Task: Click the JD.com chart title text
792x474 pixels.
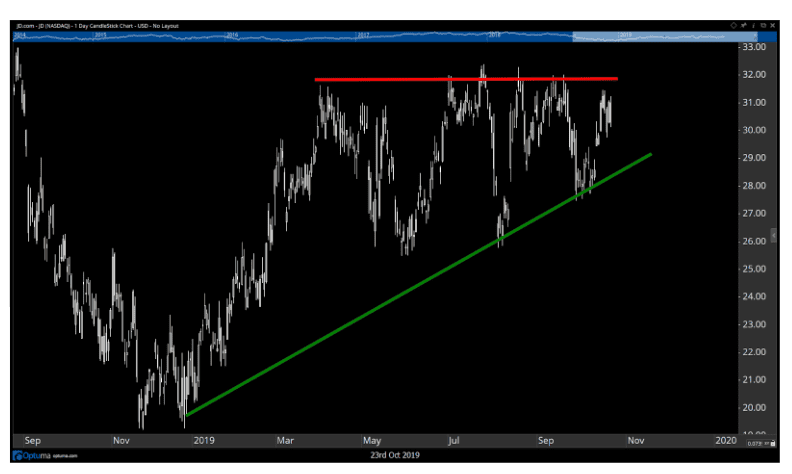Action: pos(97,26)
